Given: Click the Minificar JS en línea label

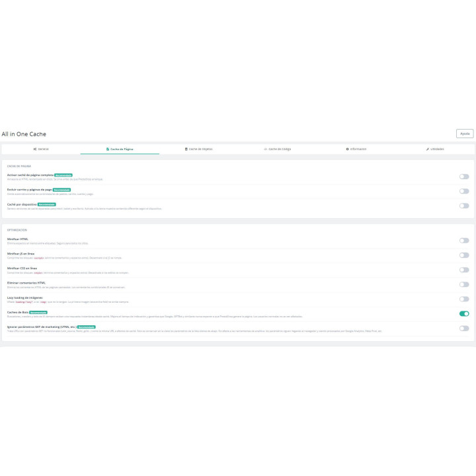Looking at the screenshot, I should [20, 254].
